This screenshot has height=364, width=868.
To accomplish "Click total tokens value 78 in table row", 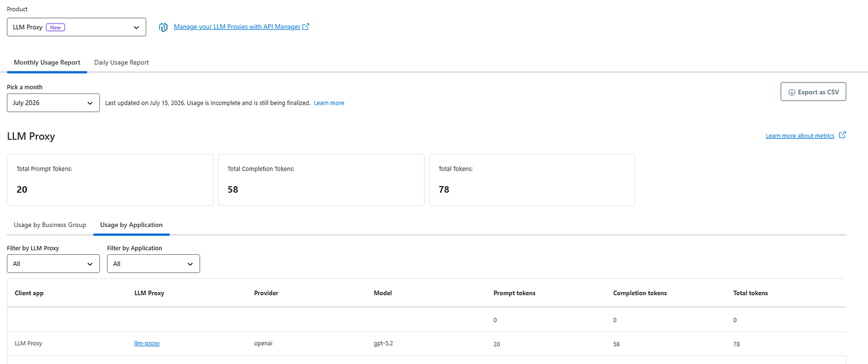I will click(737, 344).
